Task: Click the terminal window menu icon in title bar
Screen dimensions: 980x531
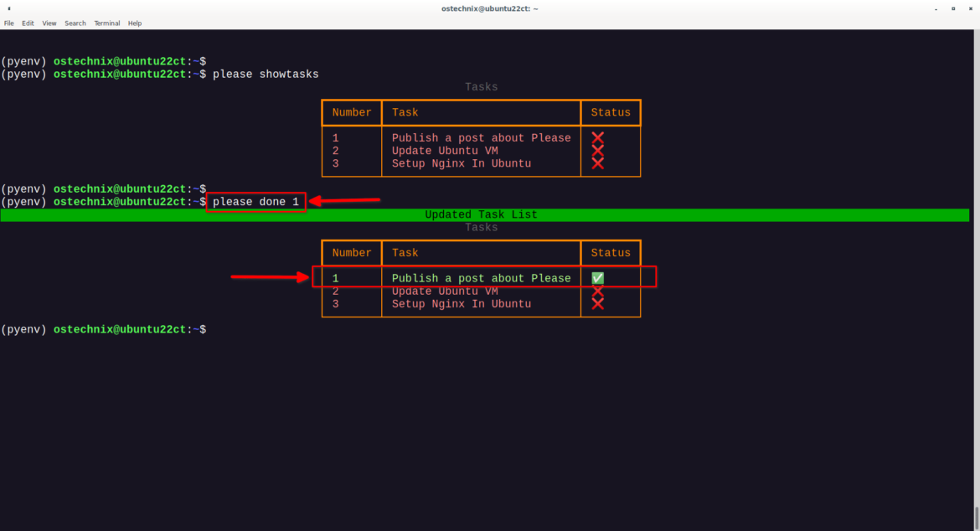Action: pyautogui.click(x=8, y=8)
